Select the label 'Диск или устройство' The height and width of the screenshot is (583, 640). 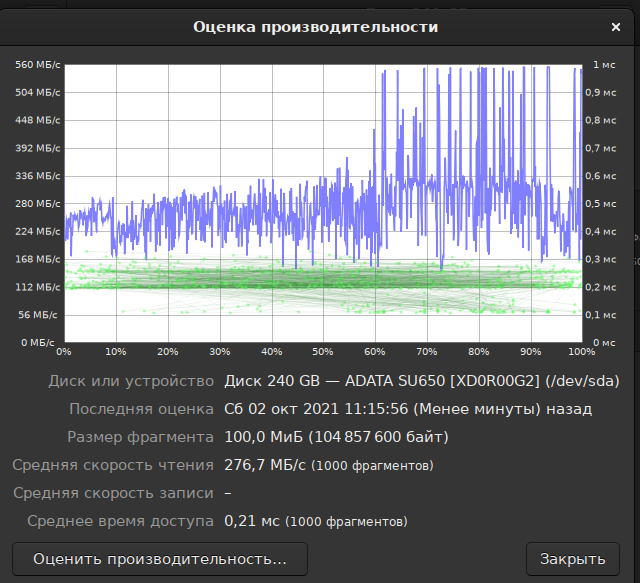131,381
